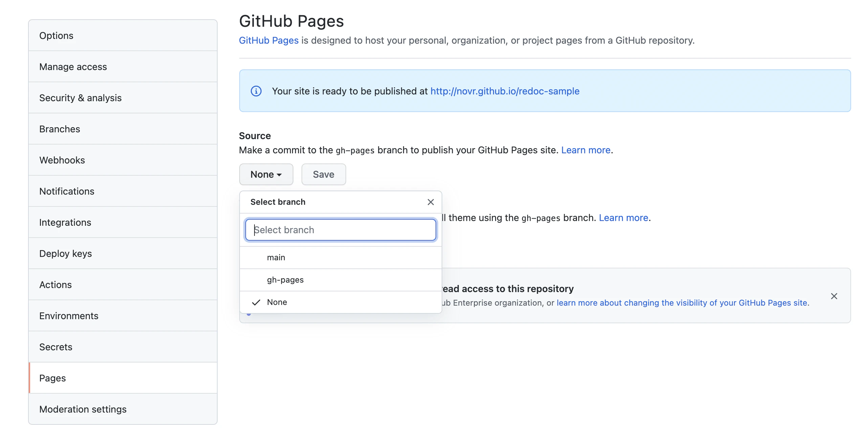Choose the main branch
Viewport: 868px width, 440px height.
tap(340, 258)
